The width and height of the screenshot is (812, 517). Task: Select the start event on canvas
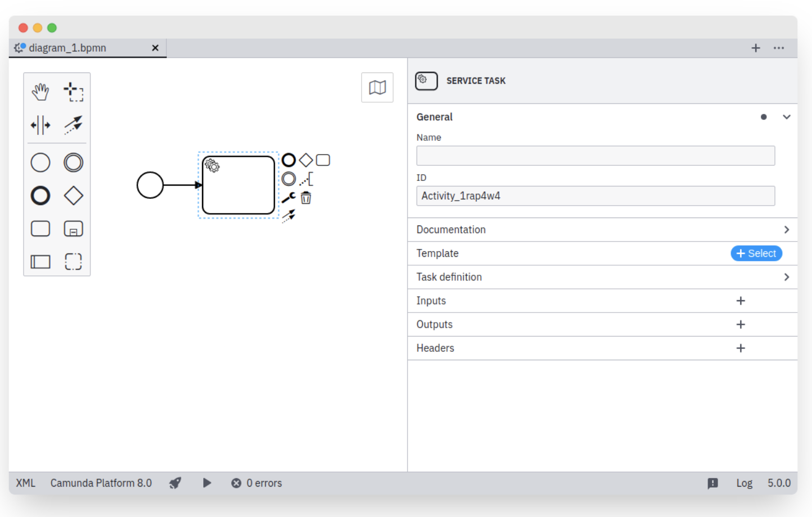click(x=150, y=185)
